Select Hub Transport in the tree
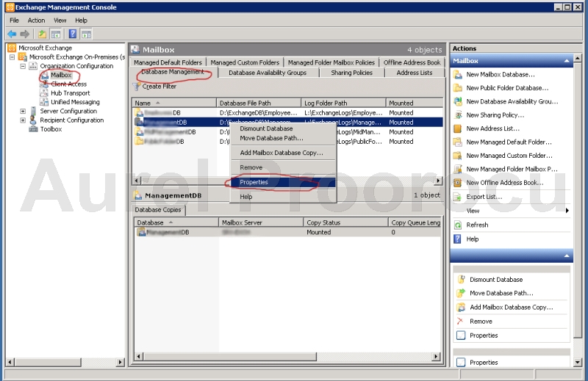 (x=70, y=93)
